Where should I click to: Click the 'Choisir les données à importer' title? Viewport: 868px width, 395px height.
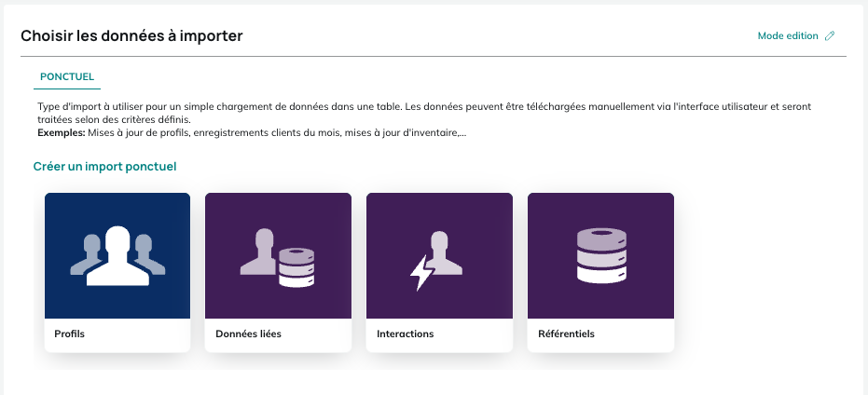click(131, 36)
